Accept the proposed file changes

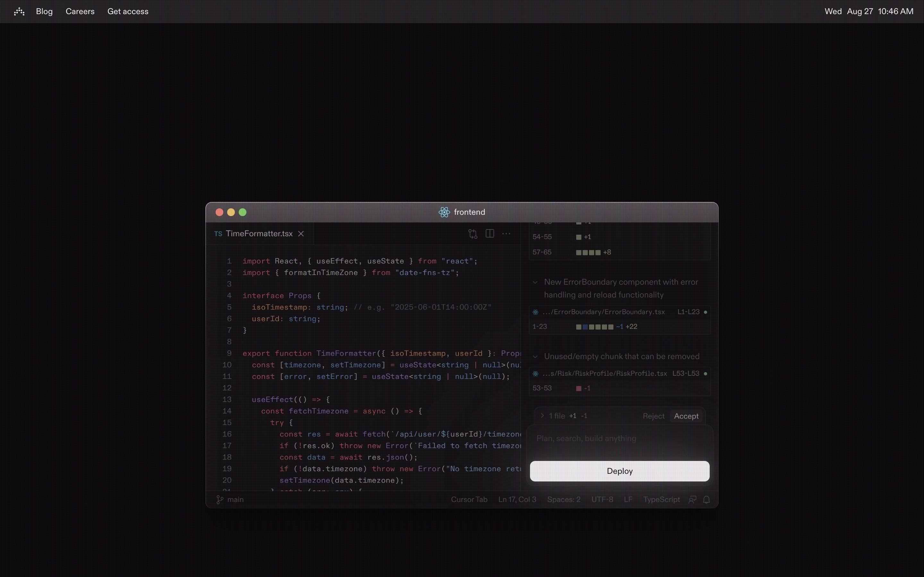(686, 416)
